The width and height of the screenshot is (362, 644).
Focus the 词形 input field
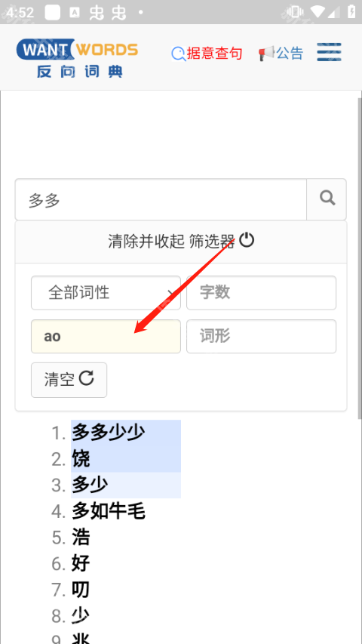[x=262, y=337]
